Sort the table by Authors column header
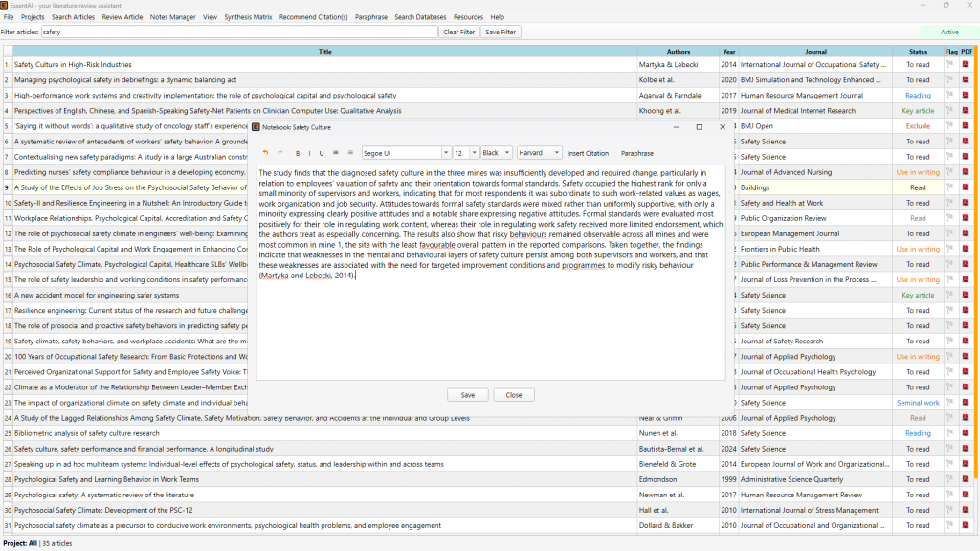 point(679,52)
